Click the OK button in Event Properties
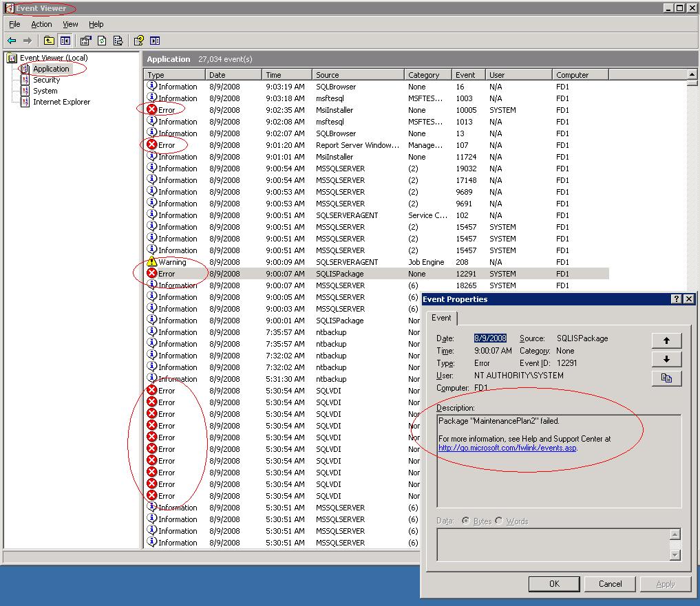This screenshot has width=700, height=606. point(554,584)
